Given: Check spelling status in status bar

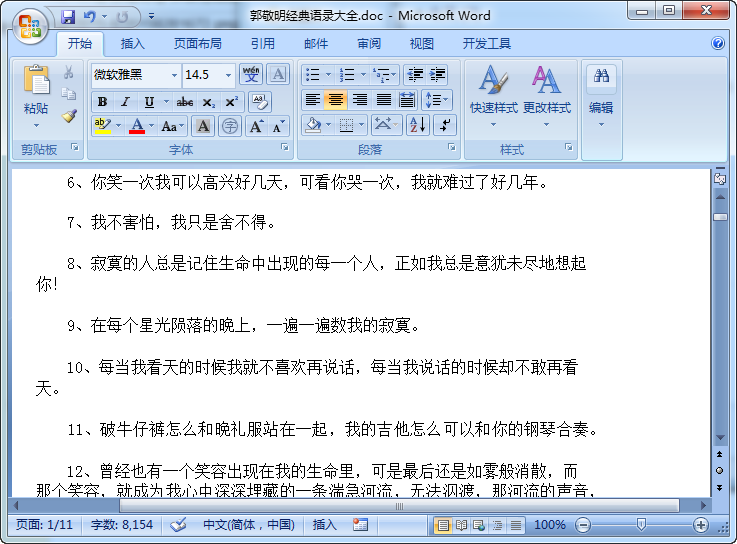Looking at the screenshot, I should pos(178,525).
